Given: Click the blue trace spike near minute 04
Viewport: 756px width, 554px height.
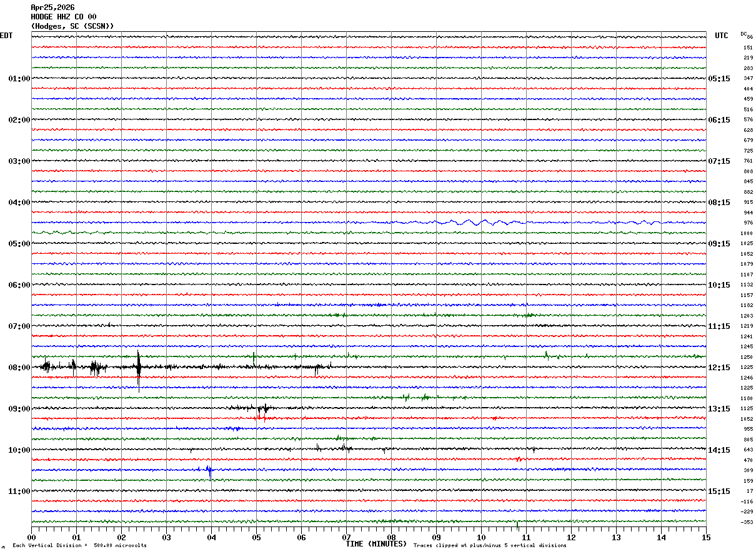Looking at the screenshot, I should [209, 470].
